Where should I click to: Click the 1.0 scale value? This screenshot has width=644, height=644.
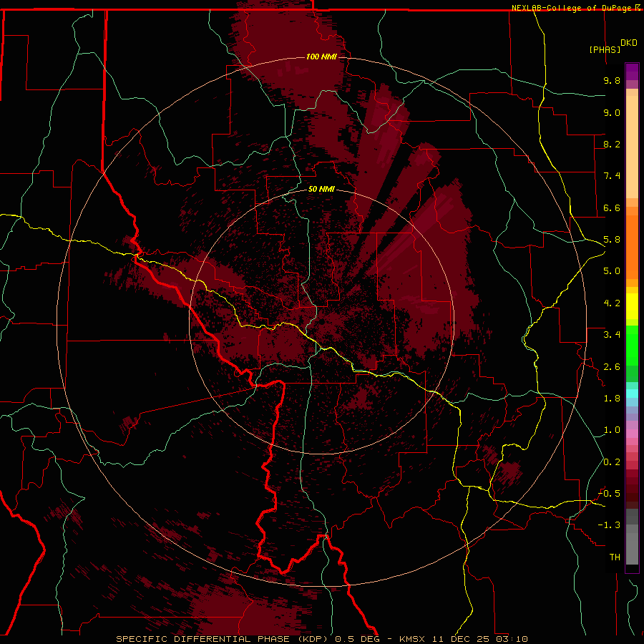[x=612, y=430]
